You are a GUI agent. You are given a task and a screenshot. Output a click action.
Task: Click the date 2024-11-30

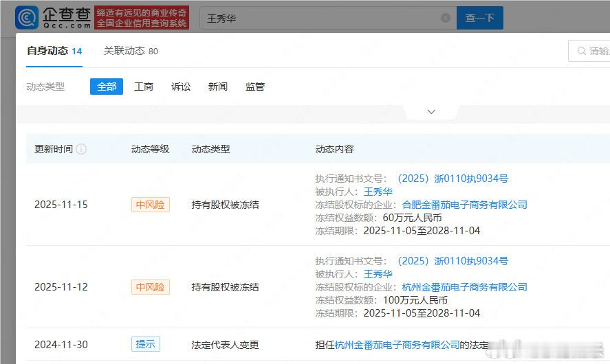coord(61,345)
